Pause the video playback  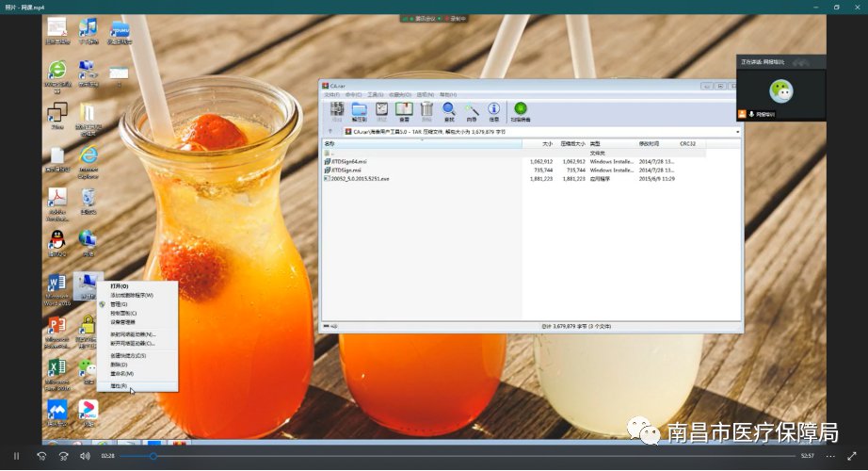coord(16,456)
